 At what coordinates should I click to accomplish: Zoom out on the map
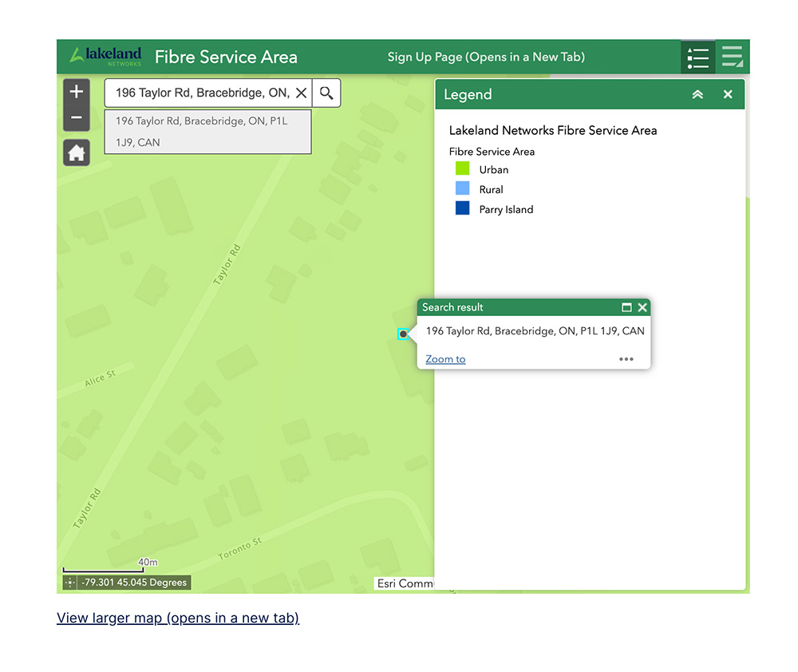(x=77, y=118)
